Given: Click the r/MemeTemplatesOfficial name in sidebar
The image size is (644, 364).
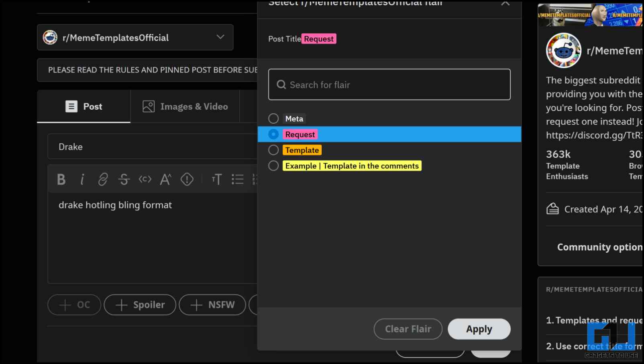Looking at the screenshot, I should (614, 51).
